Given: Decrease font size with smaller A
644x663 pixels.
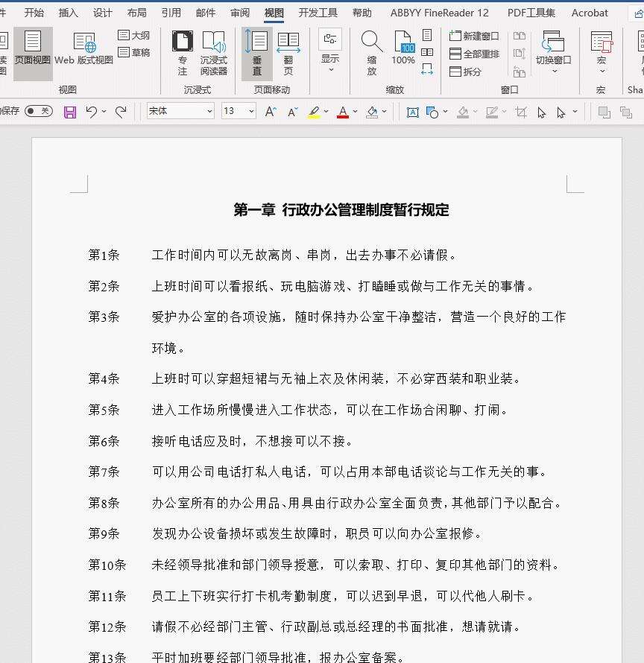Looking at the screenshot, I should [292, 112].
